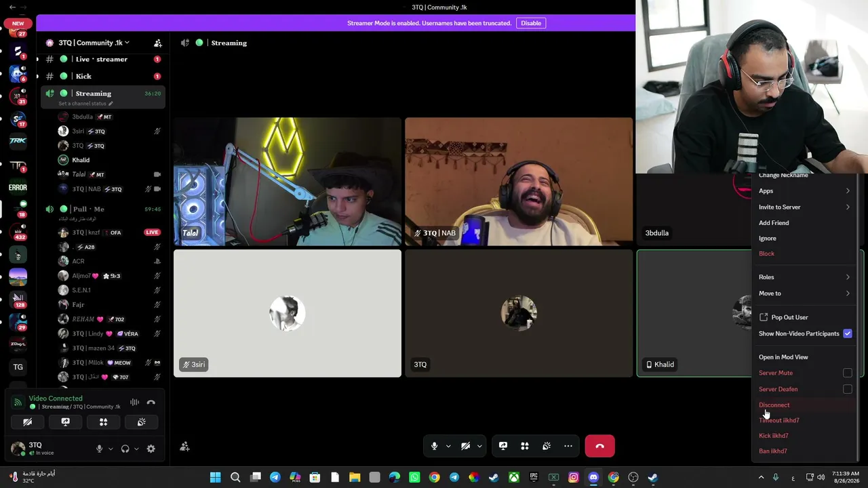Image resolution: width=868 pixels, height=488 pixels.
Task: Click Disconnect in the context menu
Action: 804,405
